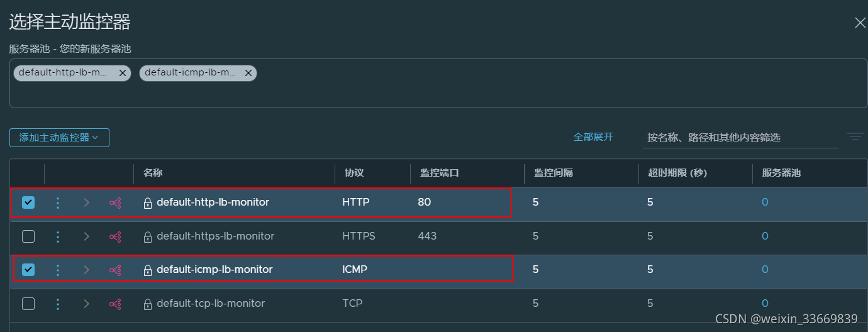
Task: Sort by 名称 column header
Action: (153, 172)
